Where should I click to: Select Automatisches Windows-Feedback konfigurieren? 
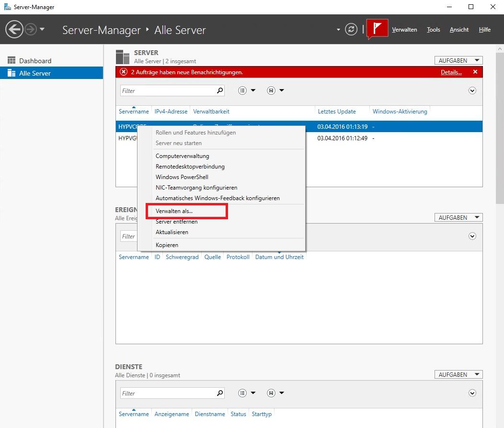pos(221,198)
